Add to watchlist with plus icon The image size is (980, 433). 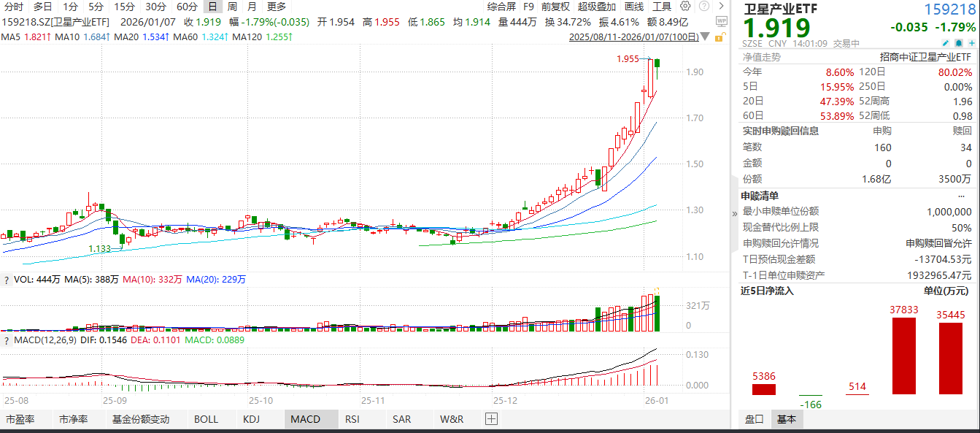971,43
